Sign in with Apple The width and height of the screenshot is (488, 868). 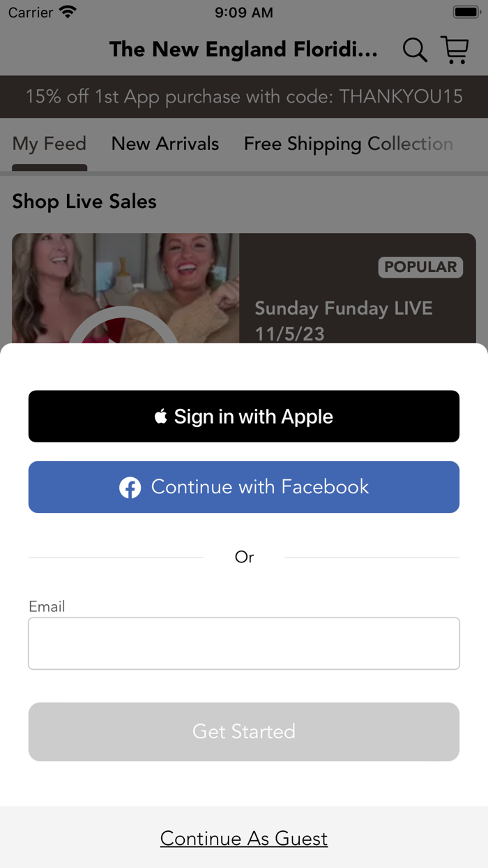[x=244, y=417]
